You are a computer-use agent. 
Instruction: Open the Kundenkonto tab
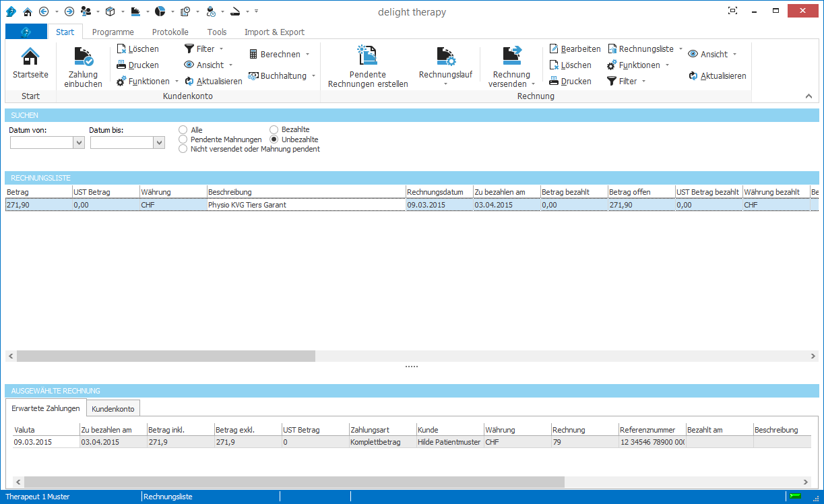(x=113, y=409)
